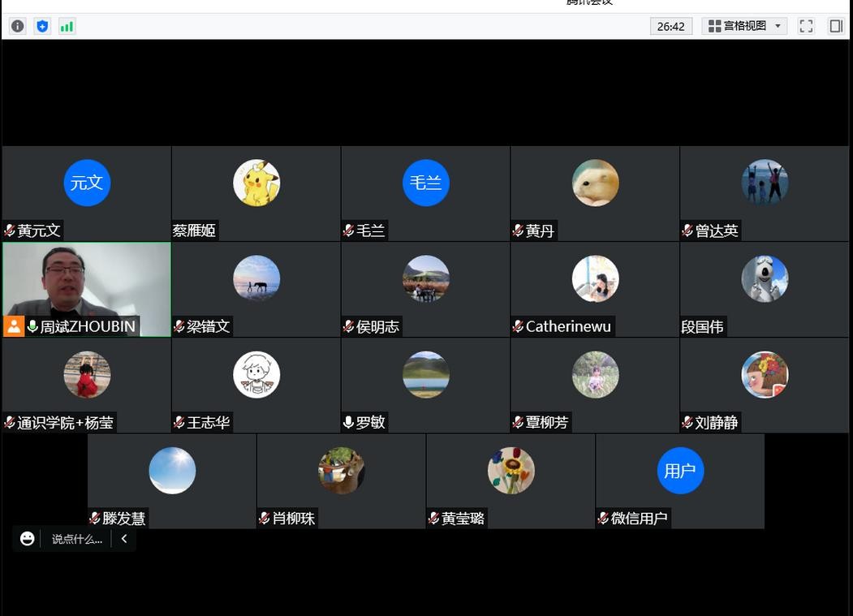Collapse the chat bar with the arrow
The height and width of the screenshot is (616, 853).
[124, 539]
